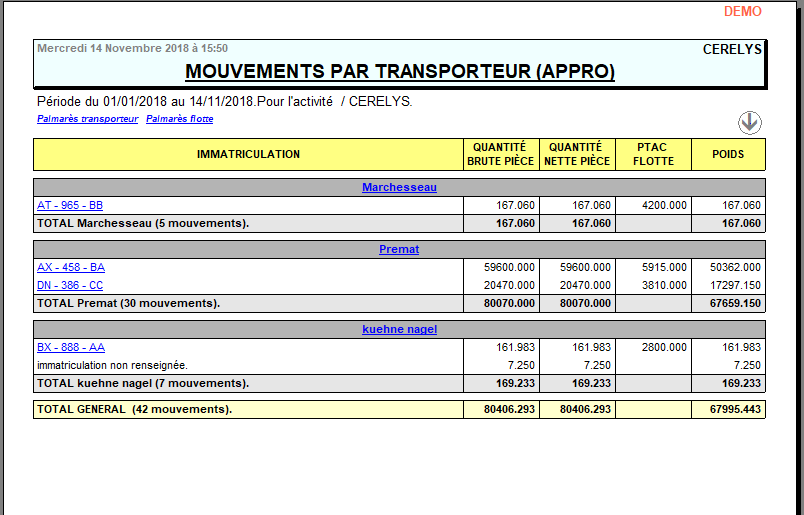
Task: Click the QUANTITÉ BRUTE PIÈCE column header
Action: [502, 154]
